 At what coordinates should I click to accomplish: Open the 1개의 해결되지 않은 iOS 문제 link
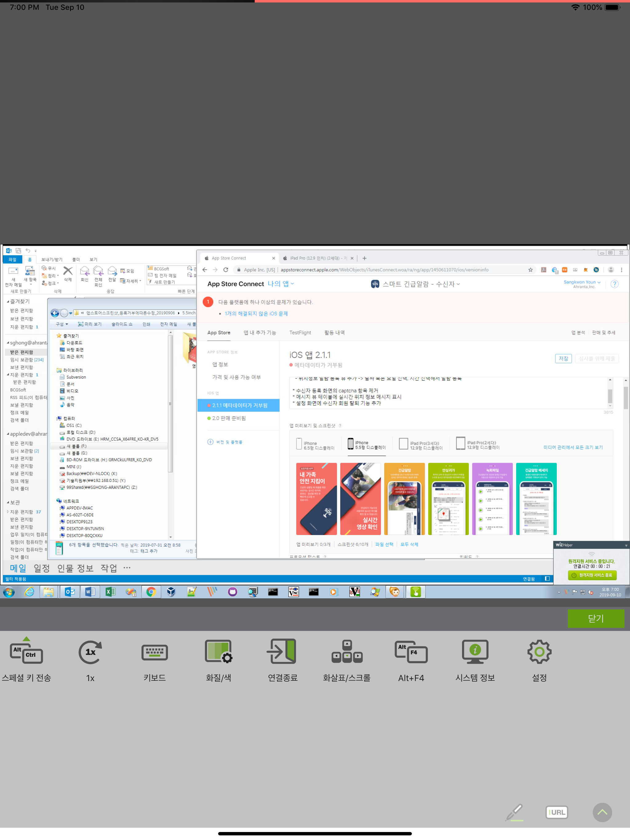(256, 314)
